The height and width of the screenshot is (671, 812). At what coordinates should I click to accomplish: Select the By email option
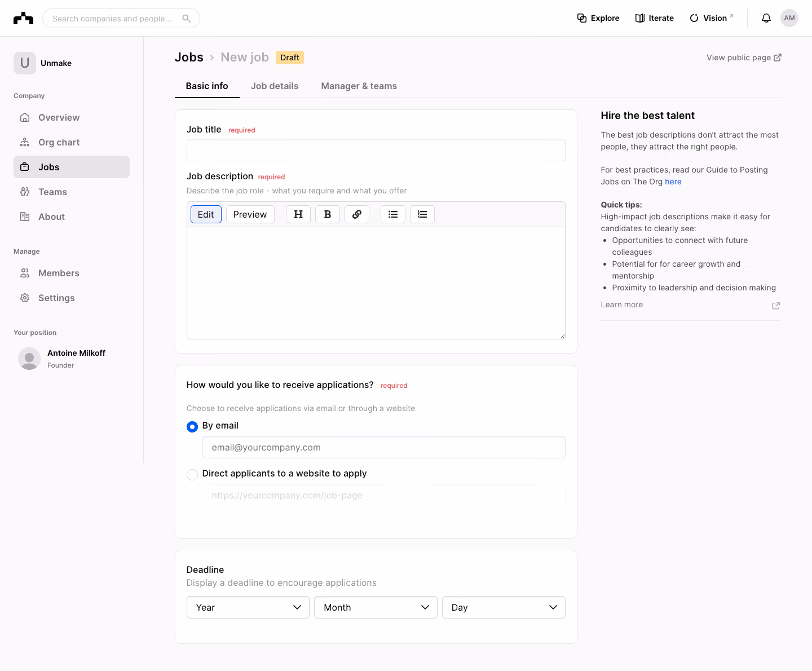pyautogui.click(x=192, y=427)
